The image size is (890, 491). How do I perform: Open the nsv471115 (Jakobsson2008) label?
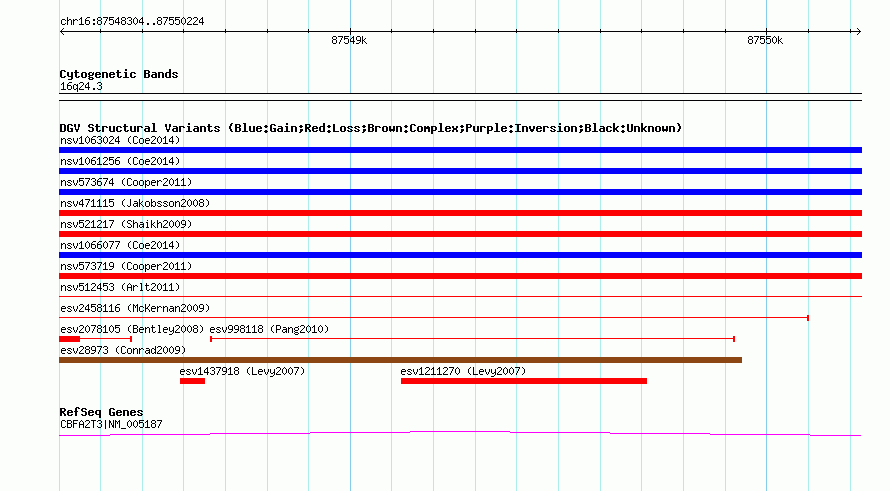(x=135, y=203)
